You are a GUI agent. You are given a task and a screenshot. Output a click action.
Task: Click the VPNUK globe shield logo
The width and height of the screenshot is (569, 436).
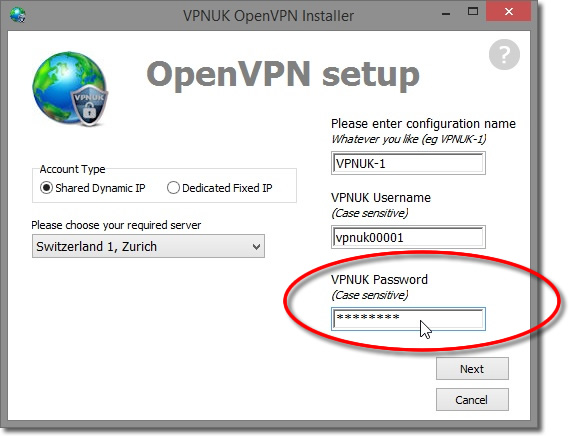click(x=70, y=89)
